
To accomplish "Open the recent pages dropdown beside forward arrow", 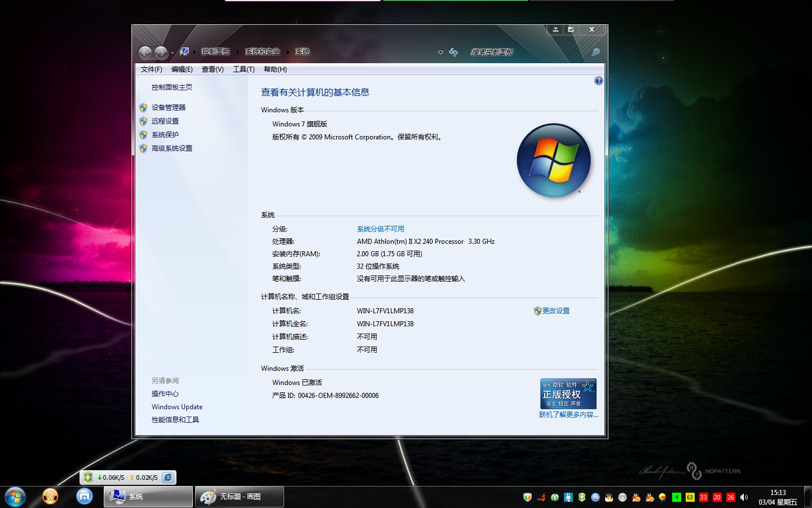I will 172,53.
